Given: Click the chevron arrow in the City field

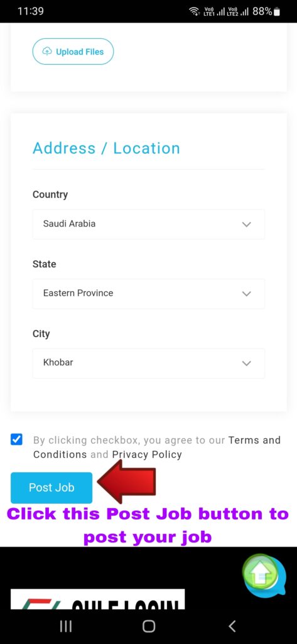Looking at the screenshot, I should click(x=246, y=363).
